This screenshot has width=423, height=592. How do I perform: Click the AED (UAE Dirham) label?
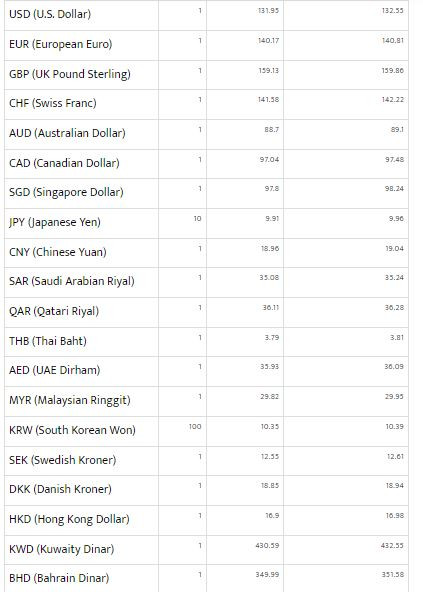point(54,370)
